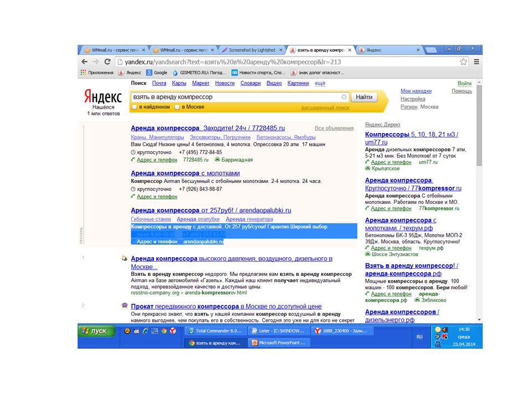The height and width of the screenshot is (399, 532).
Task: Open the Почта service link
Action: (159, 83)
